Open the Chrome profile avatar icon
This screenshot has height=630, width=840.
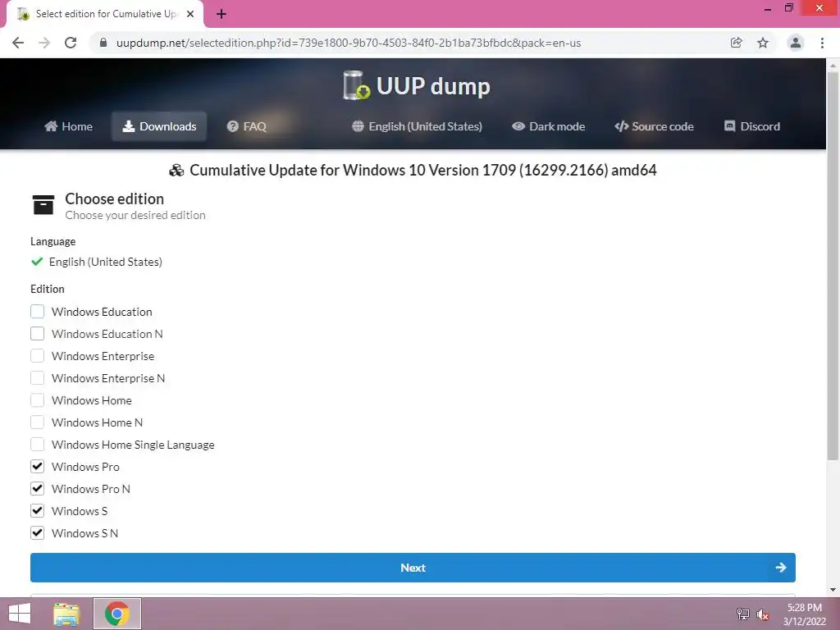pyautogui.click(x=796, y=43)
